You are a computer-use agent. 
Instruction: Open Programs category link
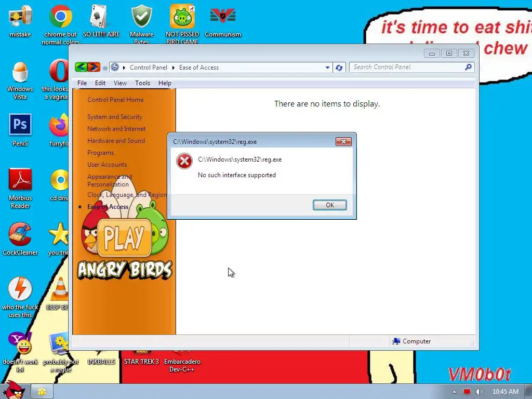pyautogui.click(x=100, y=153)
